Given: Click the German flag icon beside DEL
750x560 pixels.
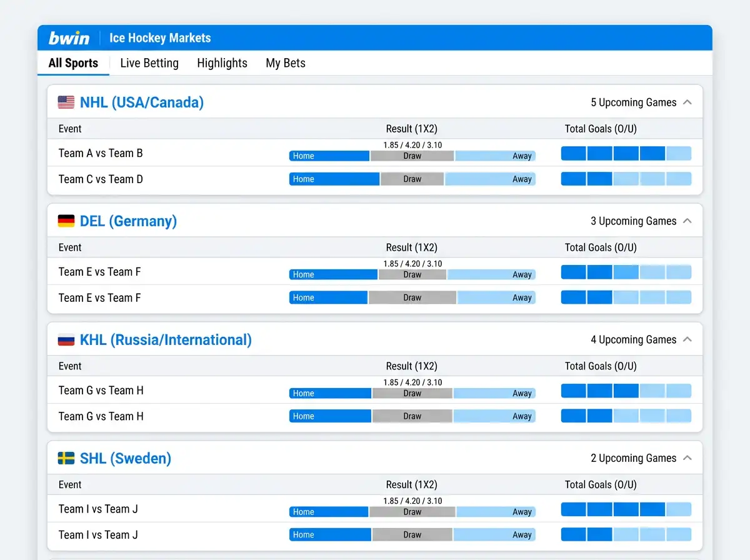Looking at the screenshot, I should pyautogui.click(x=66, y=221).
